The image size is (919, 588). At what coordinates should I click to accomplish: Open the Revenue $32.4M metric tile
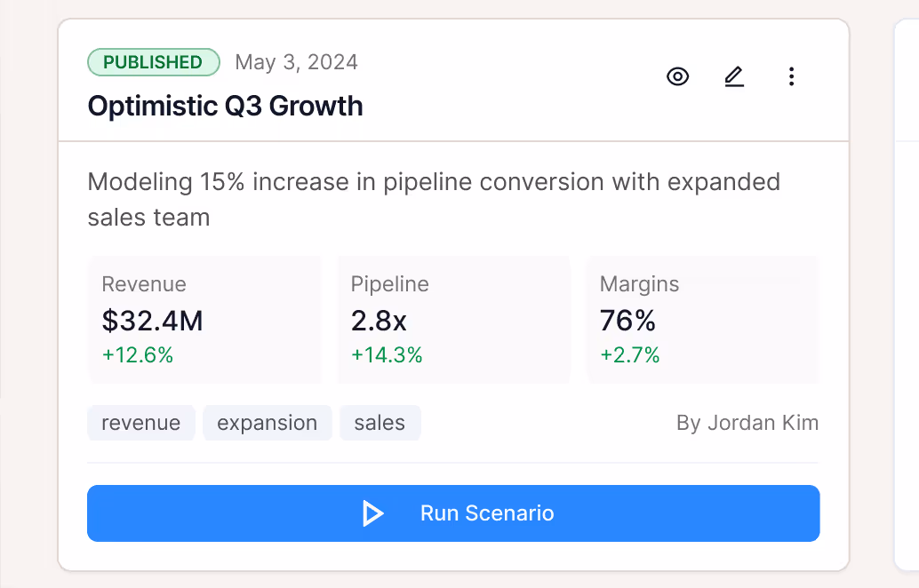tap(204, 320)
